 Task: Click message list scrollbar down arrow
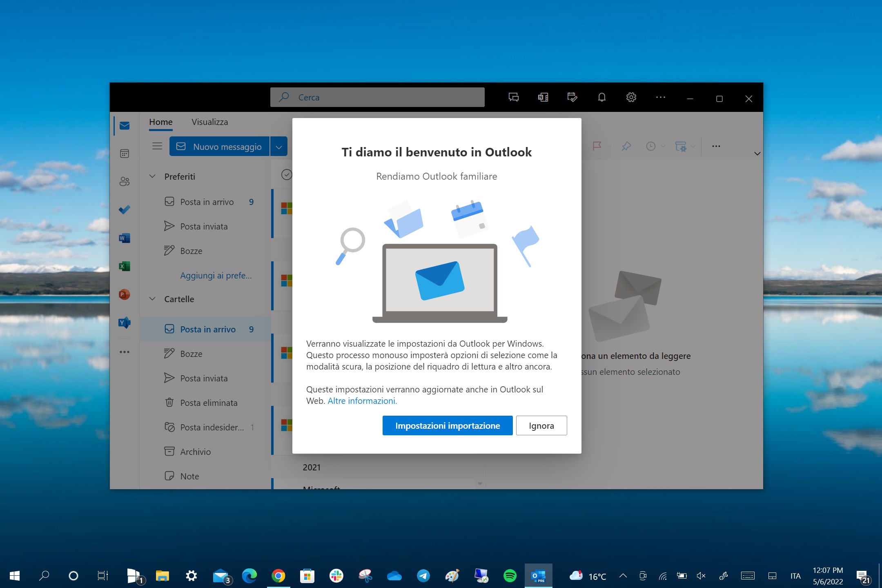(x=480, y=483)
